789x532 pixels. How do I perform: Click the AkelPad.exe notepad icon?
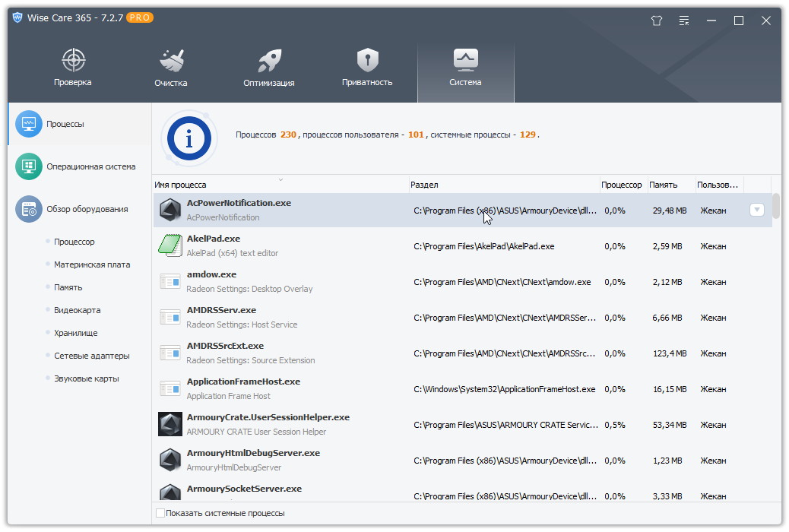click(170, 245)
